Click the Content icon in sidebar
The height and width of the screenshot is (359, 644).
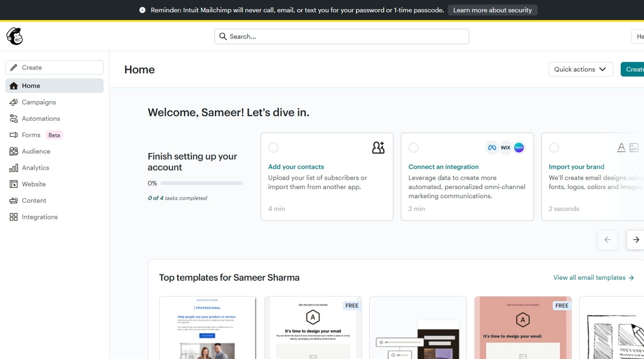[14, 200]
